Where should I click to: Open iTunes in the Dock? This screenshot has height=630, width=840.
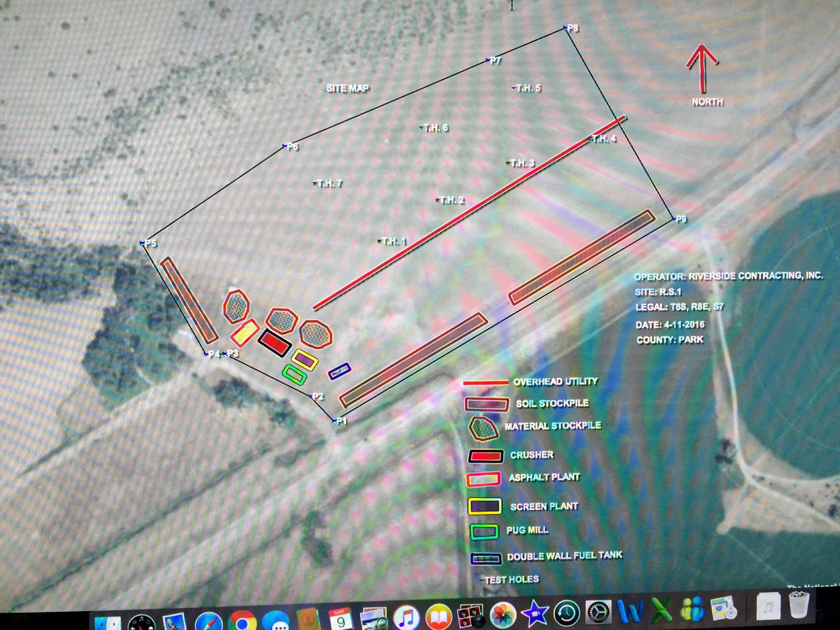coord(406,618)
